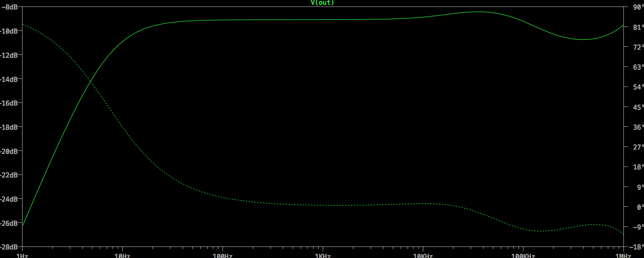Click the 72° phase axis label
Screen dimensions: 644x258
(x=638, y=47)
